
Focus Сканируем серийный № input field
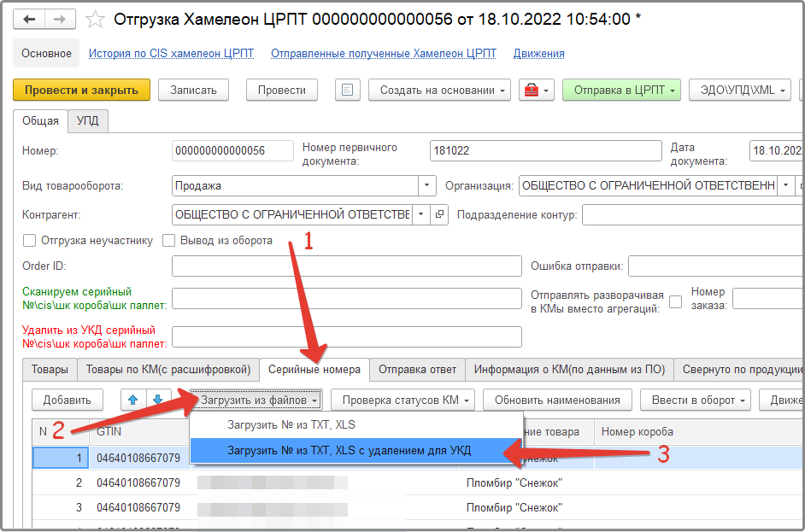click(347, 299)
